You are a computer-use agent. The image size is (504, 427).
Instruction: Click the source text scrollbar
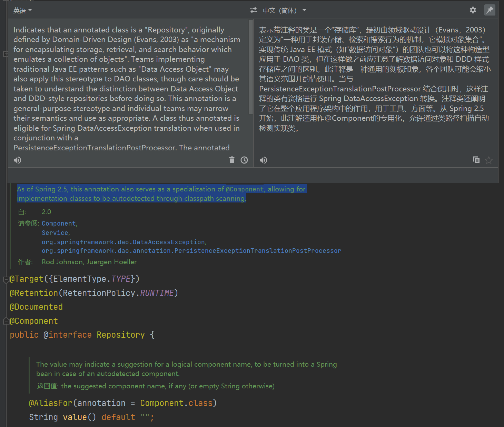[x=250, y=67]
